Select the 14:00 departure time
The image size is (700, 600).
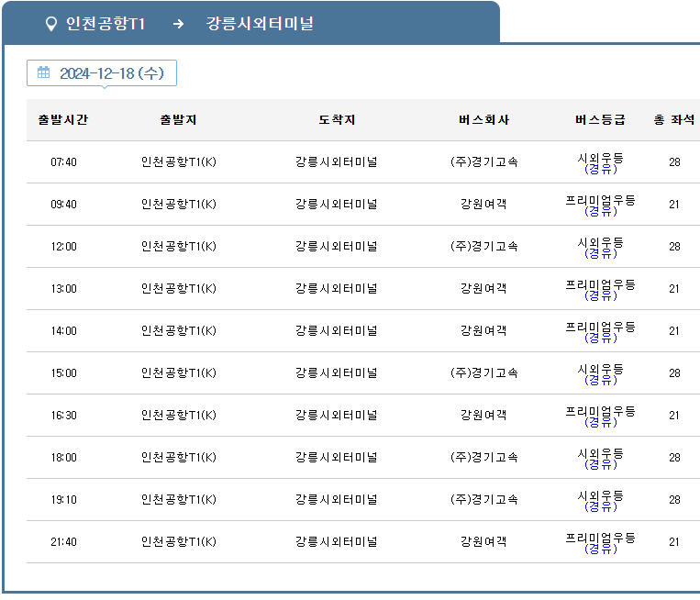click(63, 331)
